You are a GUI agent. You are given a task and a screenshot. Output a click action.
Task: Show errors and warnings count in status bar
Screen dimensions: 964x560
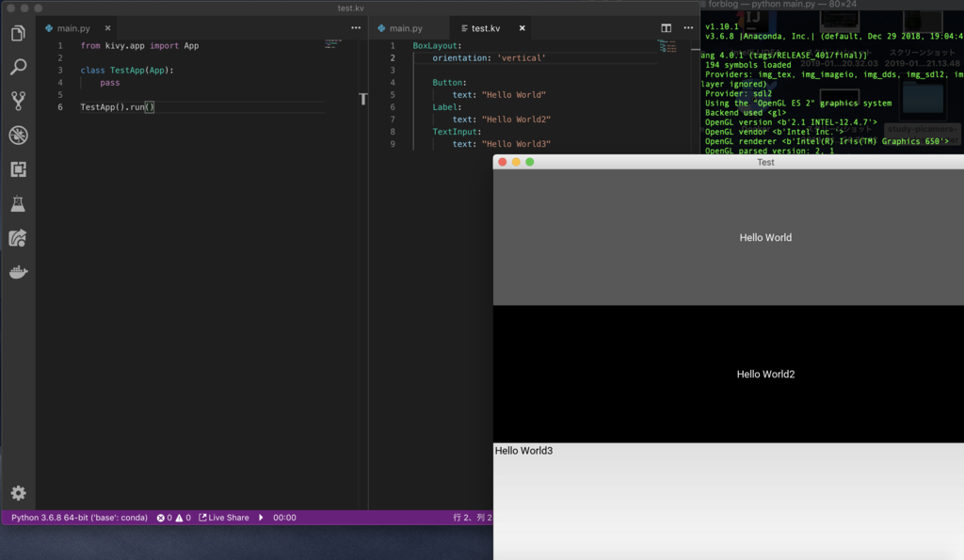tap(174, 518)
